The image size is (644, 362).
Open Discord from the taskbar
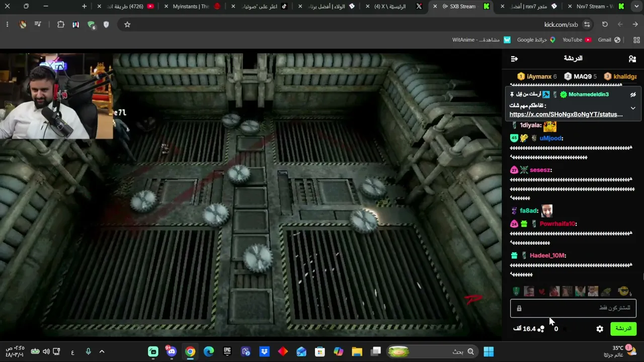(x=172, y=351)
